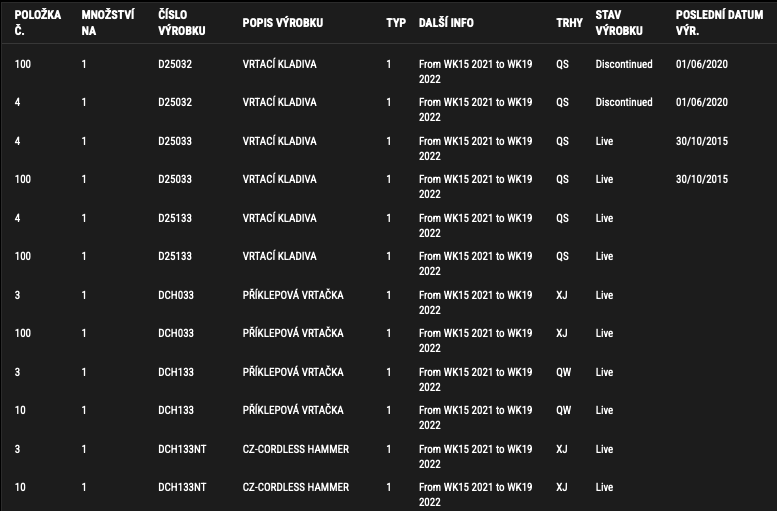The height and width of the screenshot is (511, 777).
Task: Click the DALŠÍ INFO column header
Action: point(446,23)
